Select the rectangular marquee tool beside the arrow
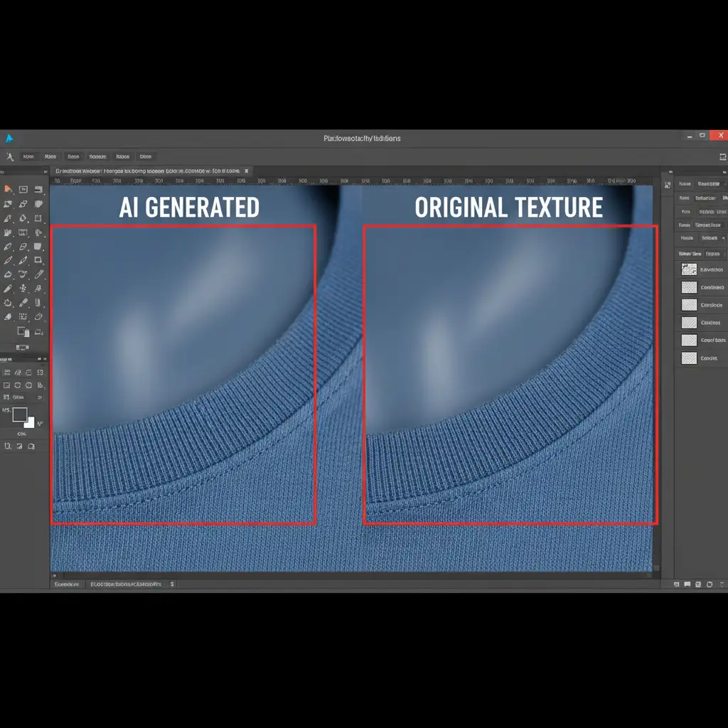This screenshot has width=728, height=728. (23, 189)
